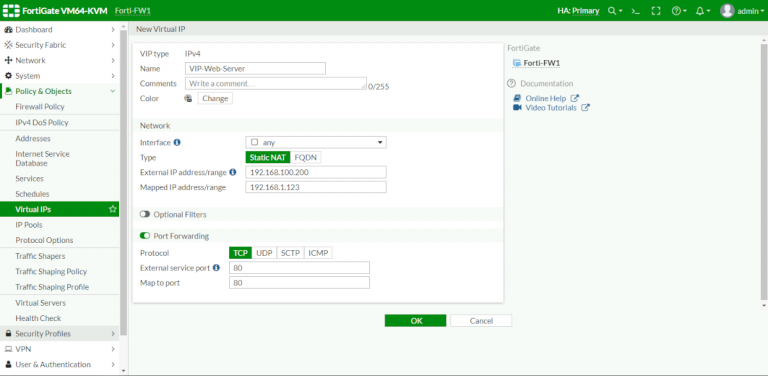Open the help question mark menu
The image size is (768, 376).
point(679,11)
